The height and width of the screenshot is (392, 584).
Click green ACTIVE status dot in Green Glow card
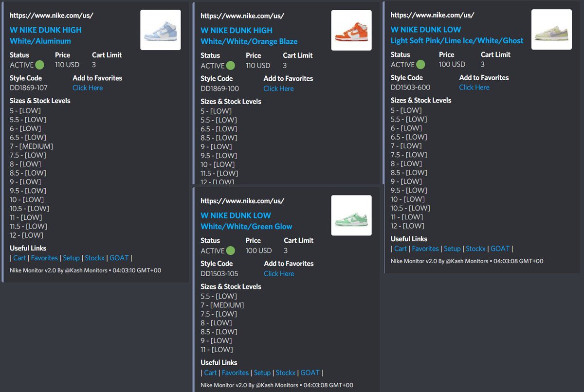point(230,250)
